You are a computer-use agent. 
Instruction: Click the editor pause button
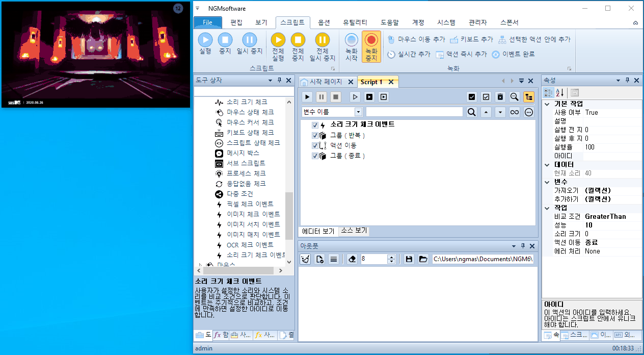[x=321, y=97]
